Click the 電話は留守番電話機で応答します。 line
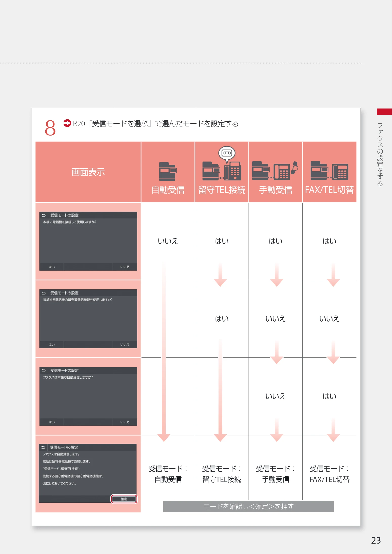Viewport: 392px width, 554px height. tap(66, 461)
